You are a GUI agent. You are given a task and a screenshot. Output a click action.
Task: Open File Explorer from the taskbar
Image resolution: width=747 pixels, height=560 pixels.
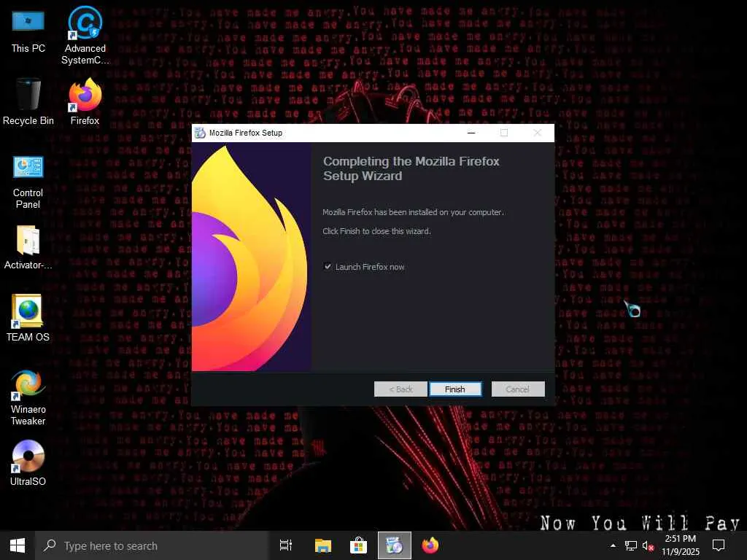(323, 545)
